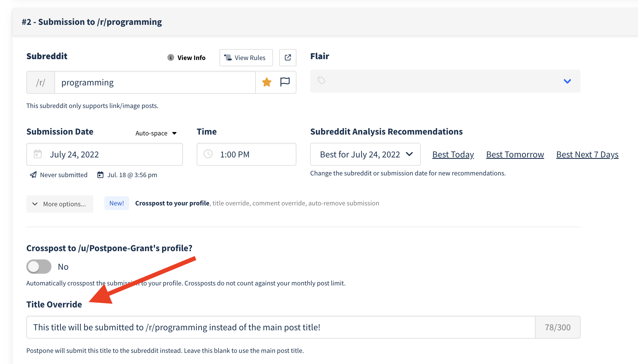
Task: Click the Best Tomorrow link
Action: click(515, 154)
